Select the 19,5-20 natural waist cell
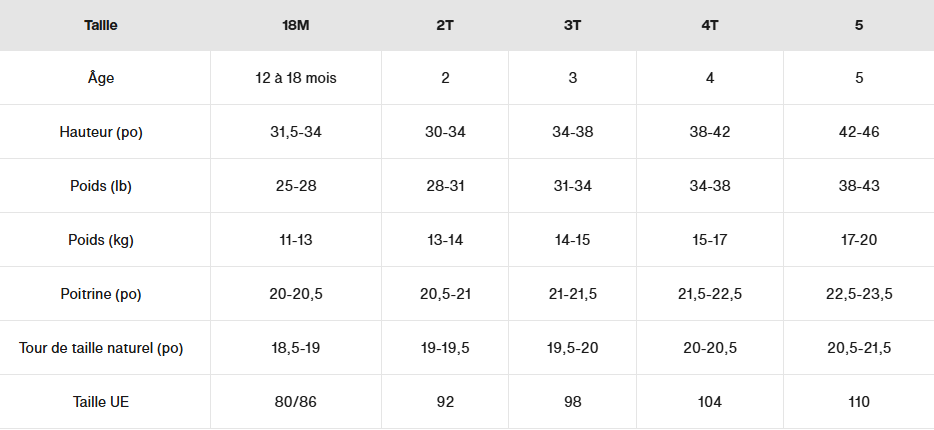The width and height of the screenshot is (934, 430). click(x=573, y=348)
